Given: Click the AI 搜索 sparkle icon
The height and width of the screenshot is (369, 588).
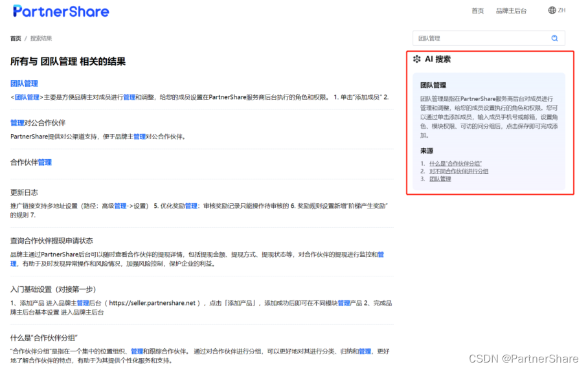Looking at the screenshot, I should click(416, 59).
